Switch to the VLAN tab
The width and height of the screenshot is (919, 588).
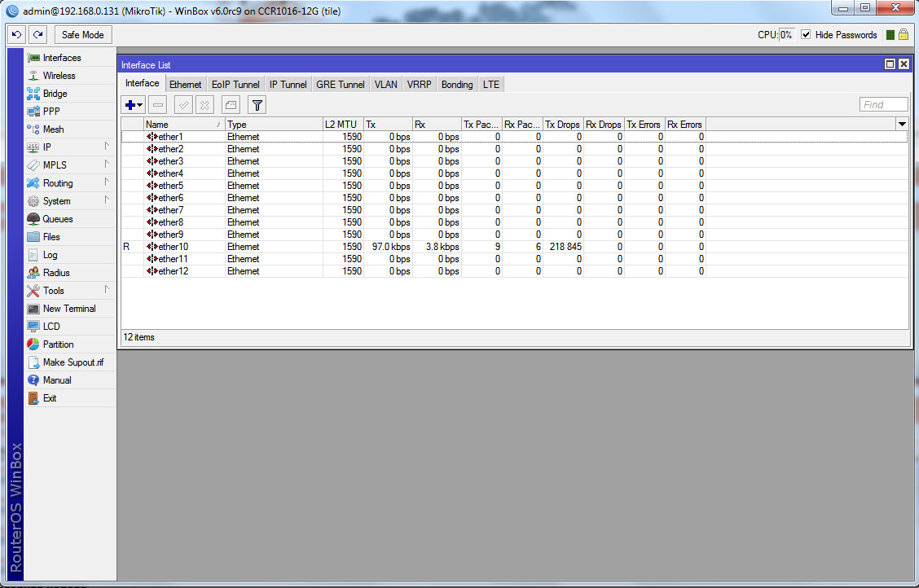pos(385,83)
